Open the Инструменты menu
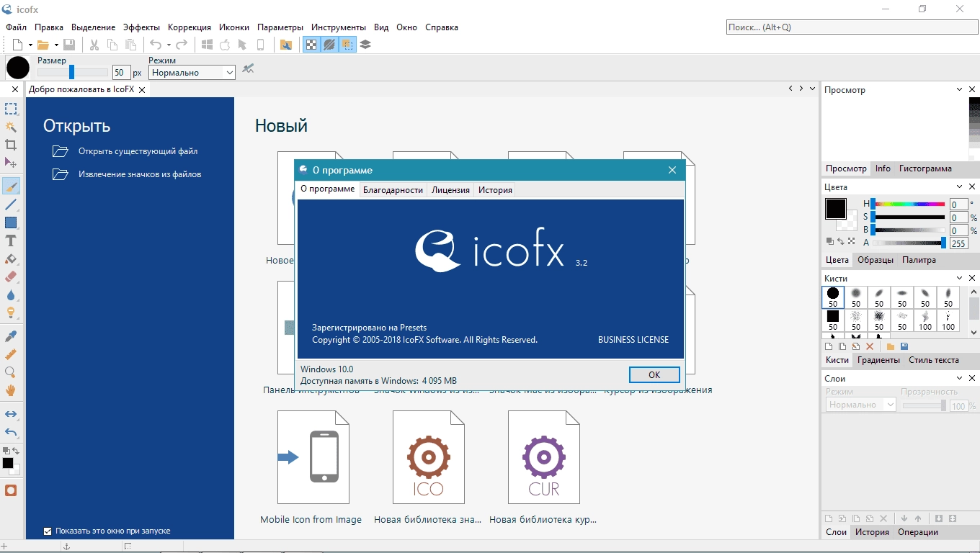This screenshot has height=553, width=980. coord(339,27)
